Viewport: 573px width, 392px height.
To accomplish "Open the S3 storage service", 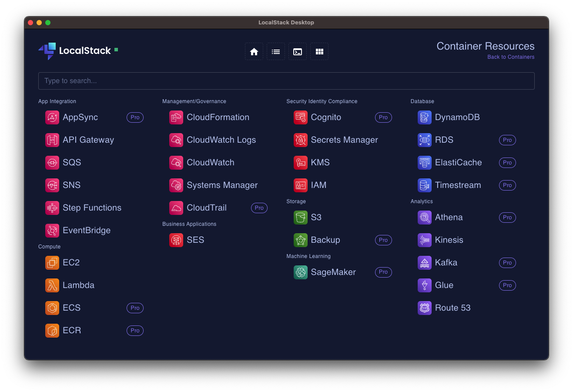I will click(x=300, y=217).
